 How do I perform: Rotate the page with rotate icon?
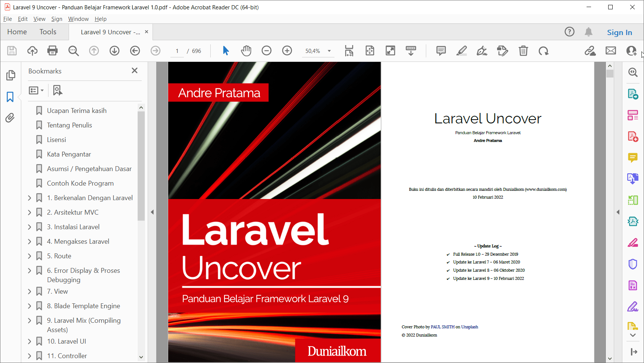click(544, 51)
